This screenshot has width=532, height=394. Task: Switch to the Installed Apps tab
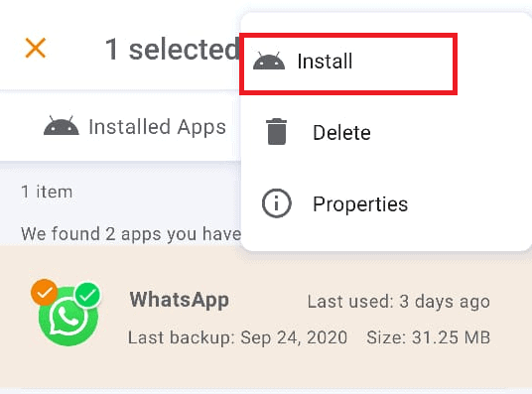click(134, 126)
